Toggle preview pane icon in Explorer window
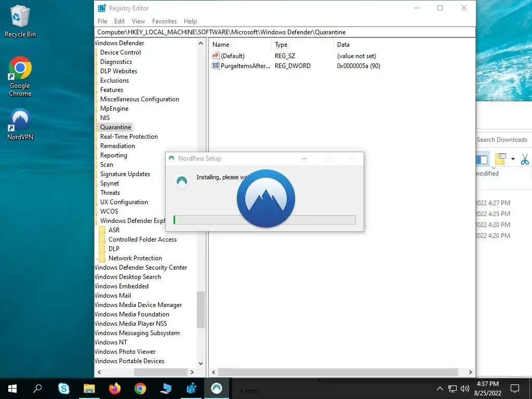532x399 pixels. 482,159
